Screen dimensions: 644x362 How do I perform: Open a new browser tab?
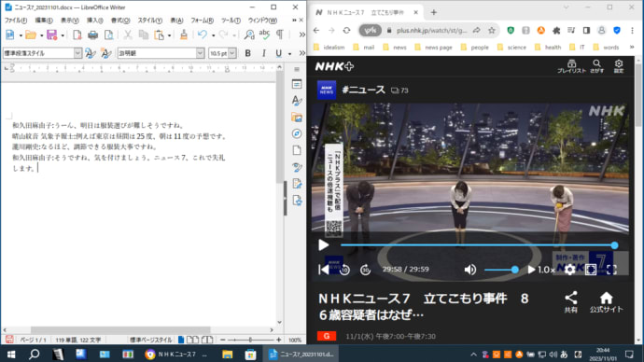(x=434, y=12)
